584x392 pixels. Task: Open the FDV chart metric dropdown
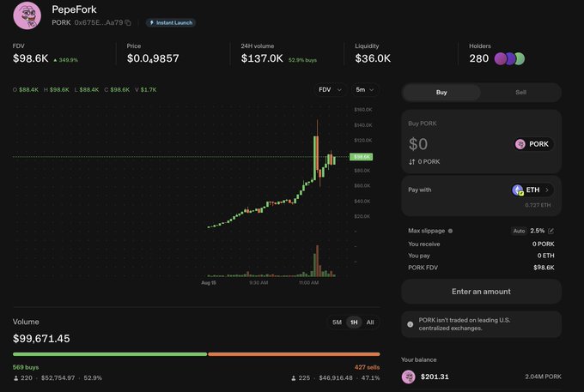[330, 89]
